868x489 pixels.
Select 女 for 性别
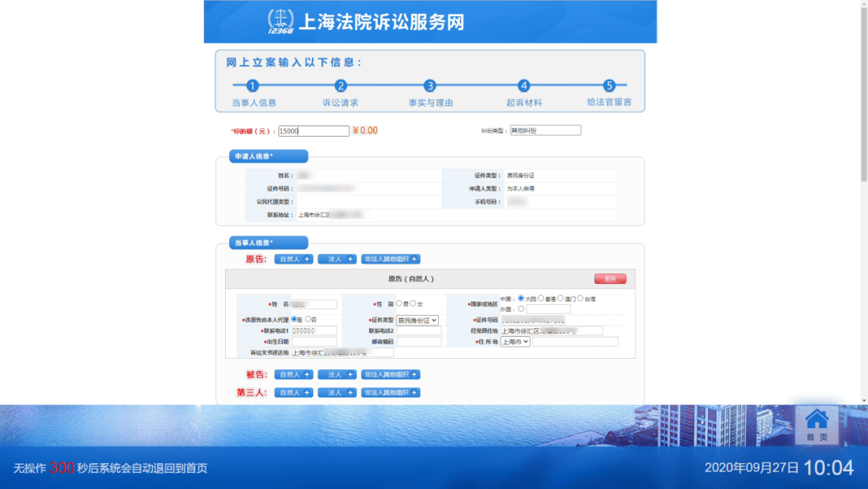(x=413, y=303)
